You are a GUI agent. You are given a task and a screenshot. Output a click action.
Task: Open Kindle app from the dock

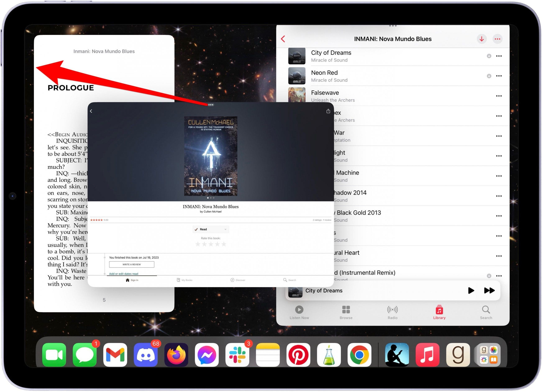(397, 355)
